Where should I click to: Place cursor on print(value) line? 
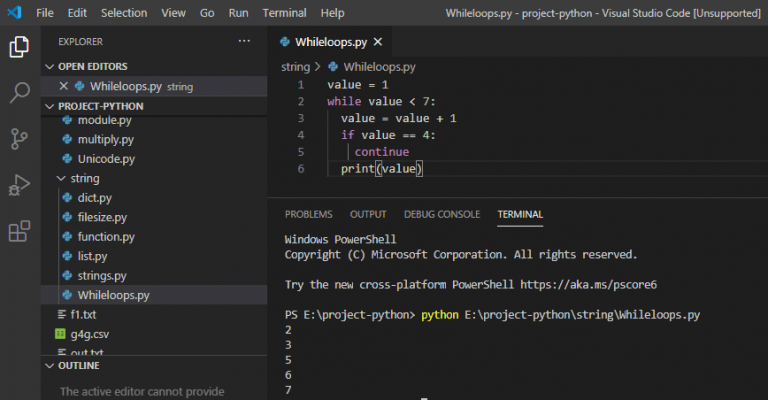[382, 169]
